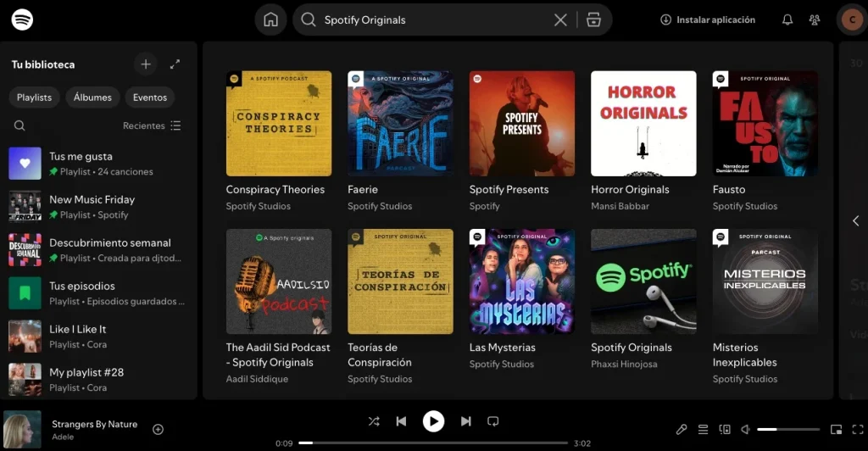Filter library by Álbumes
The image size is (868, 451).
(x=92, y=97)
